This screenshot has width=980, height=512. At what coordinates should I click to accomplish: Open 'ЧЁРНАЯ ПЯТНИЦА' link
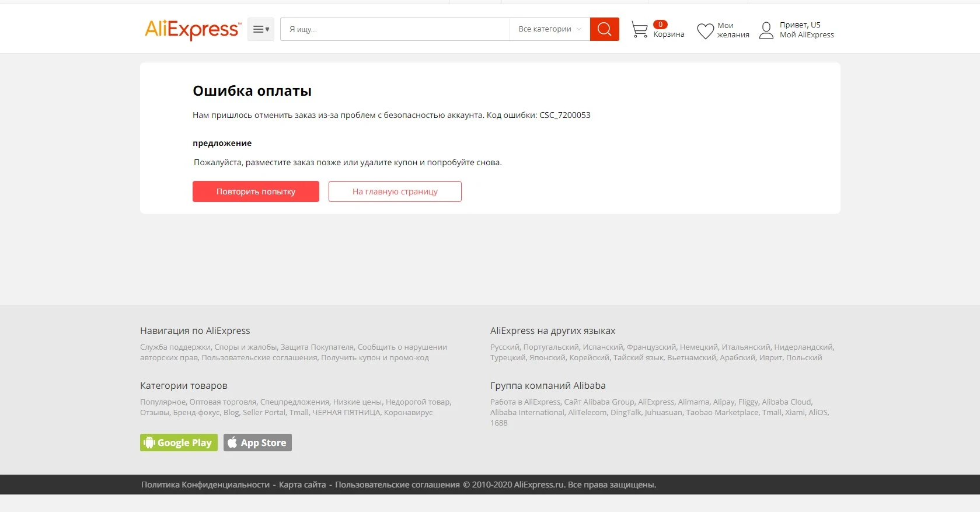346,413
